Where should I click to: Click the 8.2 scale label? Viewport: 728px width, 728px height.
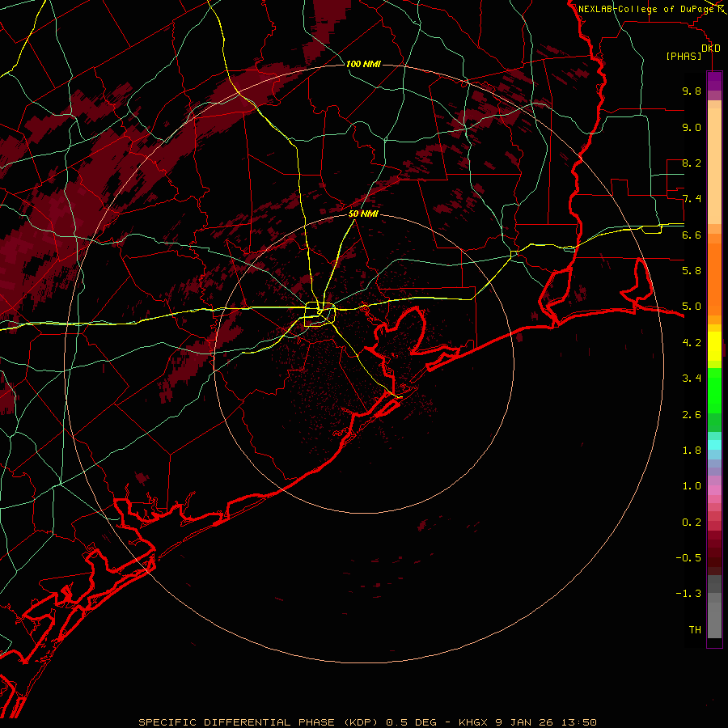point(692,163)
